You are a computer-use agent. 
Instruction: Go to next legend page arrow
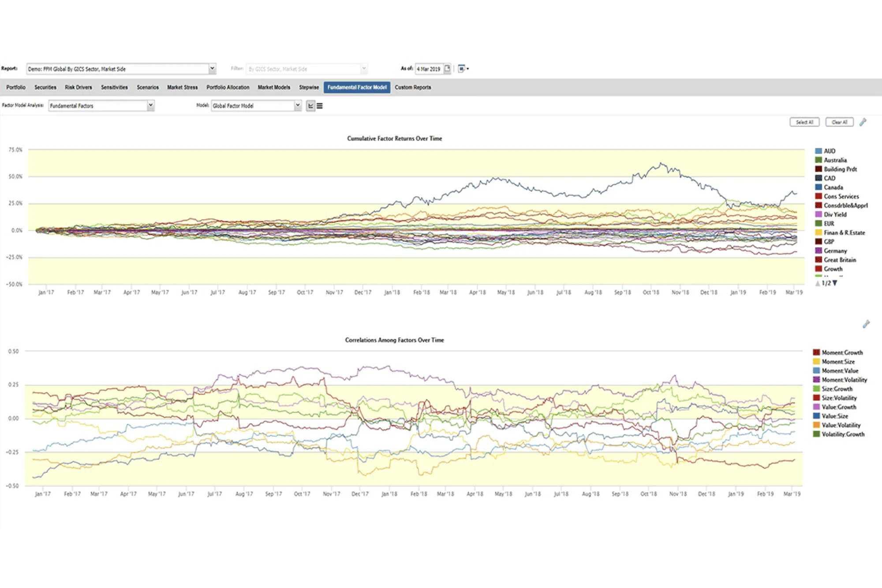(x=835, y=283)
